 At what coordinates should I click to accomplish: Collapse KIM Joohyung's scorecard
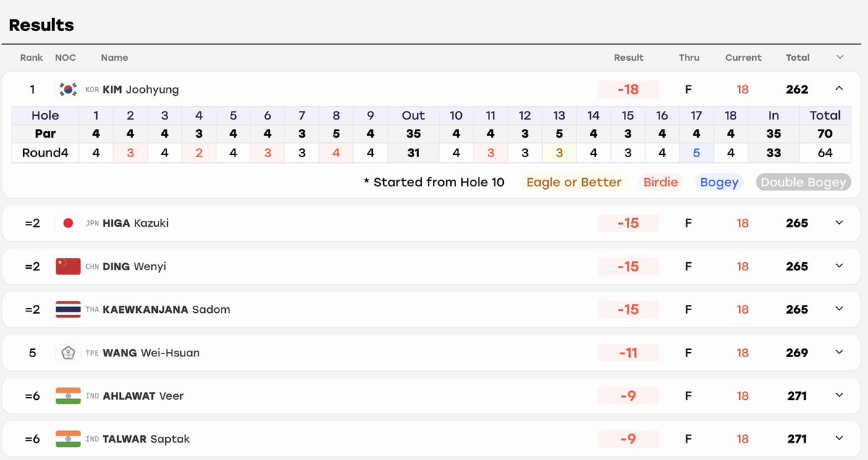coord(839,88)
